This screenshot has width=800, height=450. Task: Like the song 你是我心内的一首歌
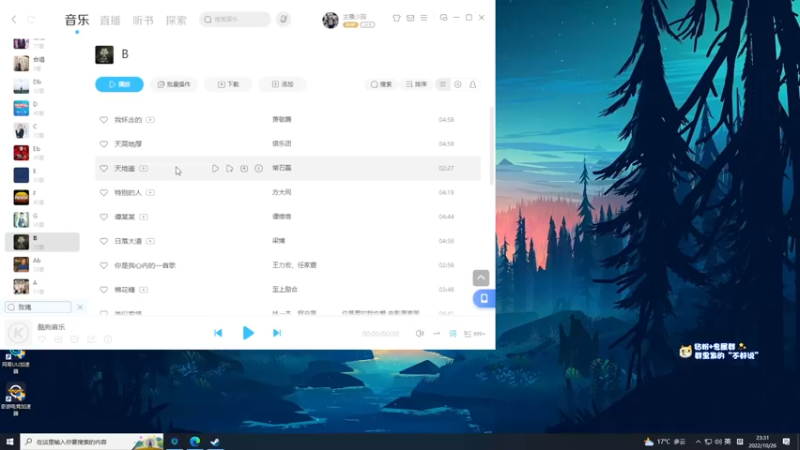[104, 265]
